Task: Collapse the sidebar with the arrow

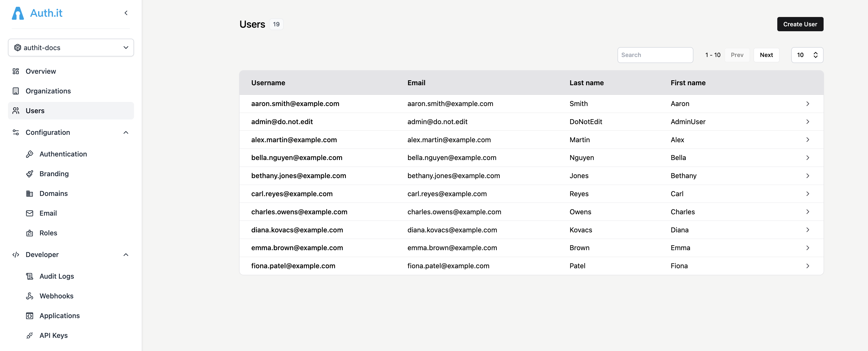Action: pyautogui.click(x=126, y=13)
